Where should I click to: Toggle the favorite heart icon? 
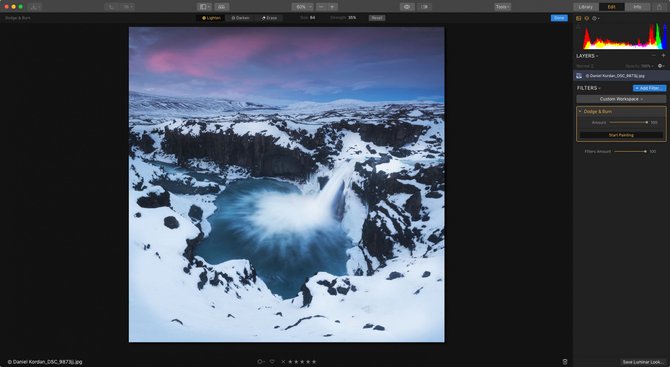272,362
